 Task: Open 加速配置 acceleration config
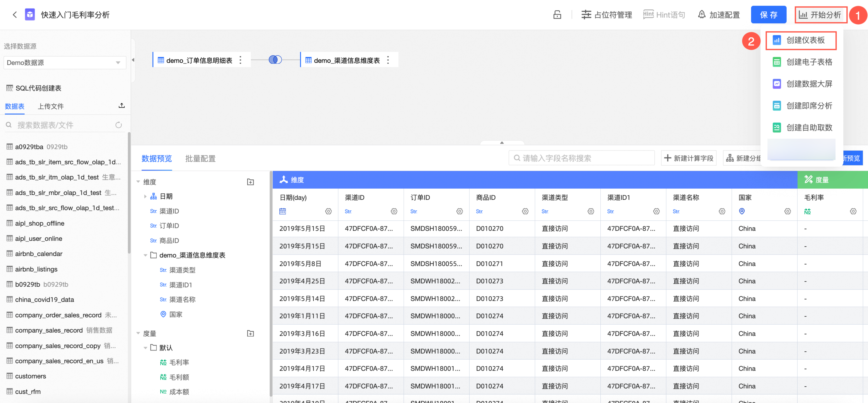click(x=719, y=15)
